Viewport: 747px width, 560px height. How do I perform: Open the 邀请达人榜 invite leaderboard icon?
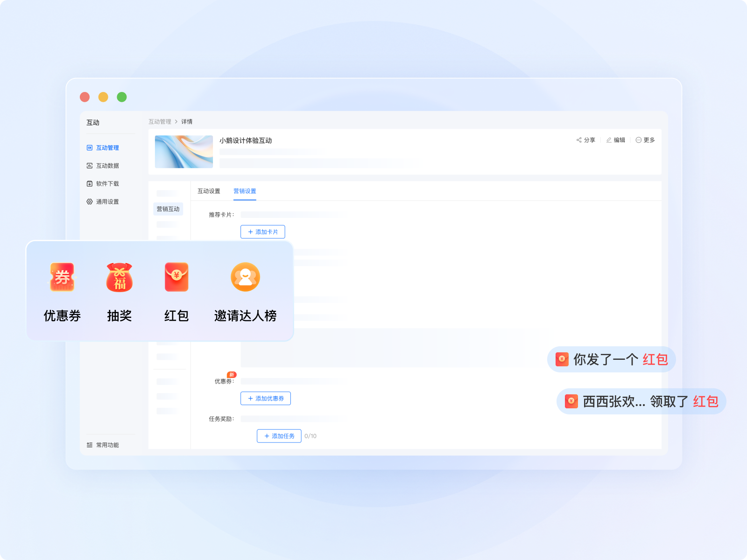[x=245, y=277]
